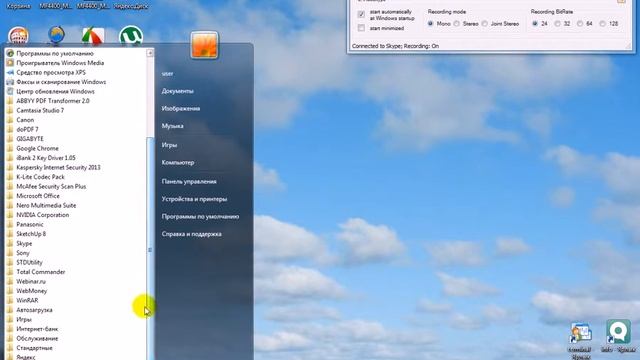Open the user personal folder link
Image resolution: width=640 pixels, height=360 pixels.
pos(167,74)
